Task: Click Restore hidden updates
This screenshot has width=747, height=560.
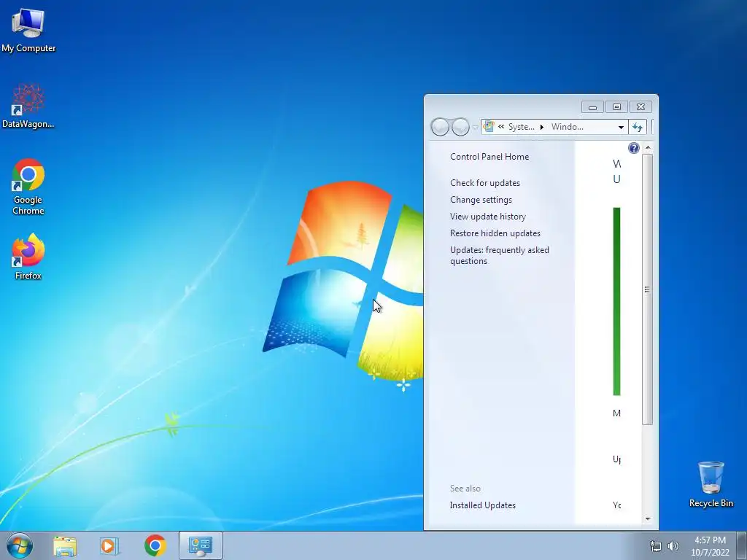Action: pyautogui.click(x=495, y=233)
